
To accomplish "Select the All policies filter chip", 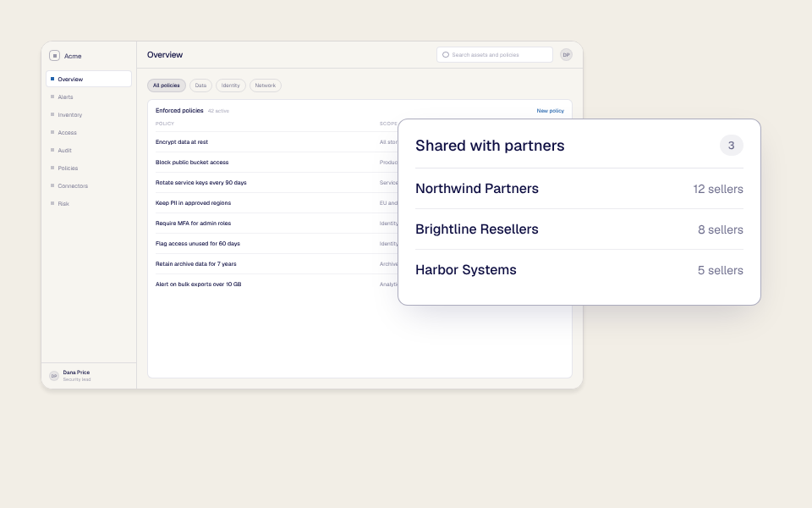I will pos(167,86).
